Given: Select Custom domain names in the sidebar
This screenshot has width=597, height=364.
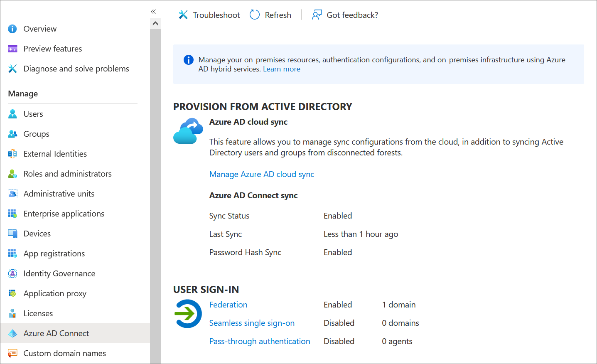Looking at the screenshot, I should pyautogui.click(x=65, y=353).
